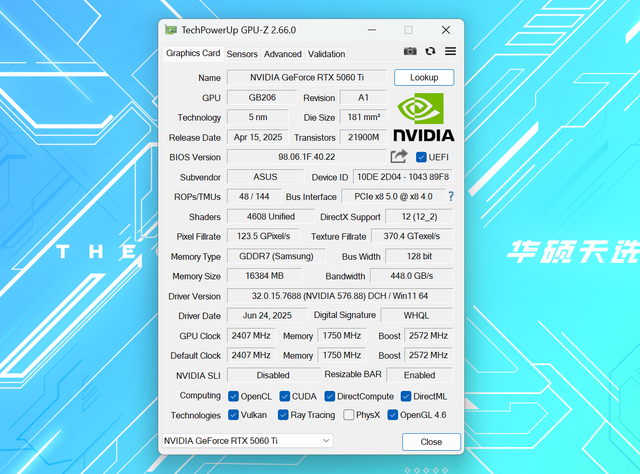Toggle the CUDA checkbox
The width and height of the screenshot is (640, 474).
click(x=284, y=396)
